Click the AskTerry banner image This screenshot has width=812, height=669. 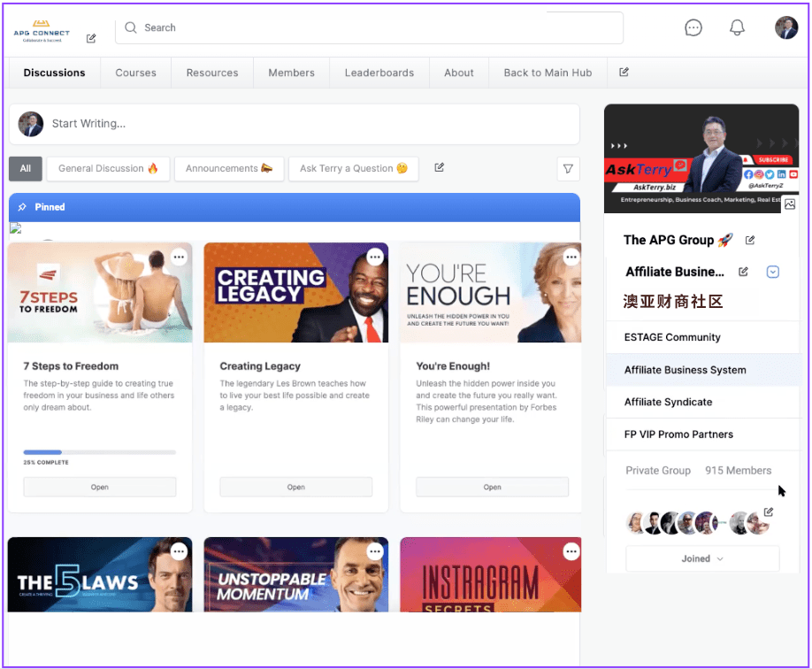point(701,158)
